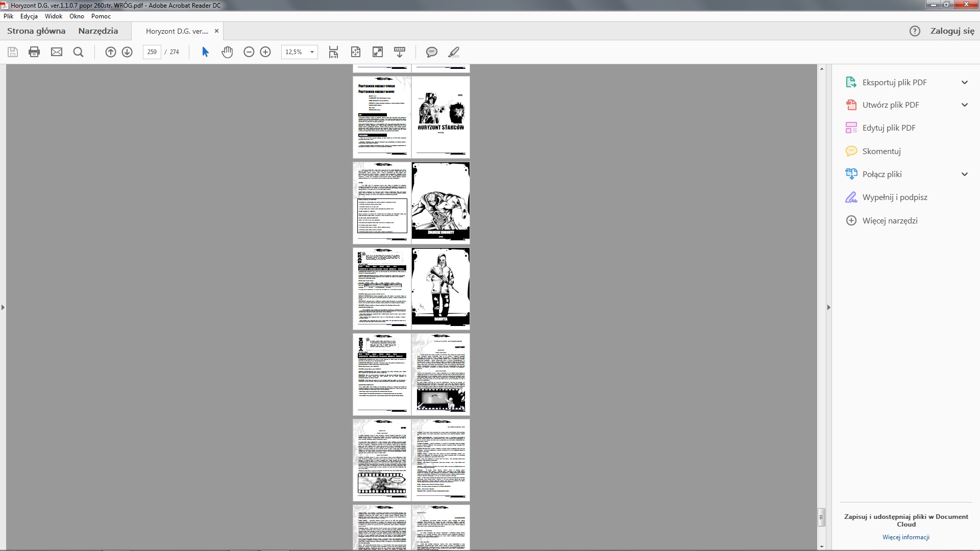The width and height of the screenshot is (980, 551).
Task: Open the Widok menu
Action: pyautogui.click(x=53, y=16)
